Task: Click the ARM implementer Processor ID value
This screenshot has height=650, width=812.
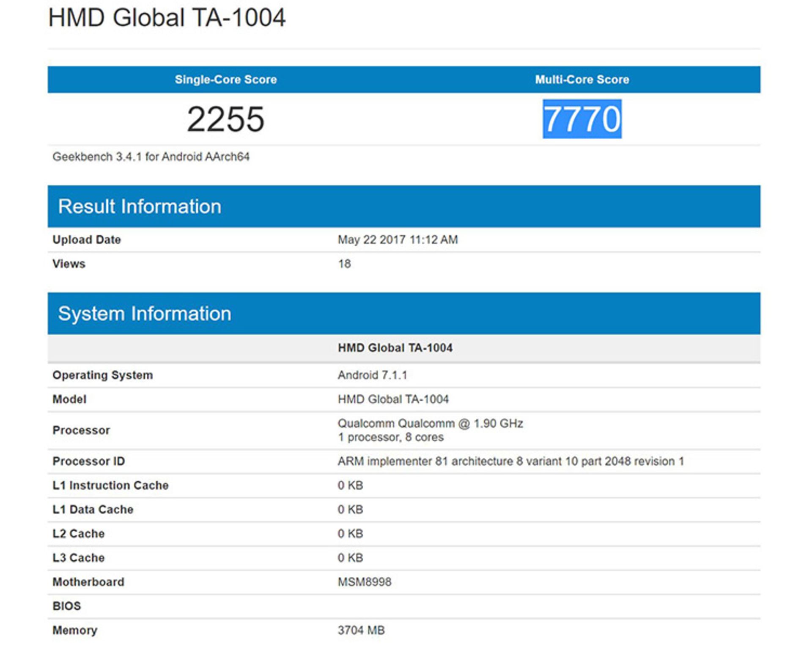Action: (510, 461)
